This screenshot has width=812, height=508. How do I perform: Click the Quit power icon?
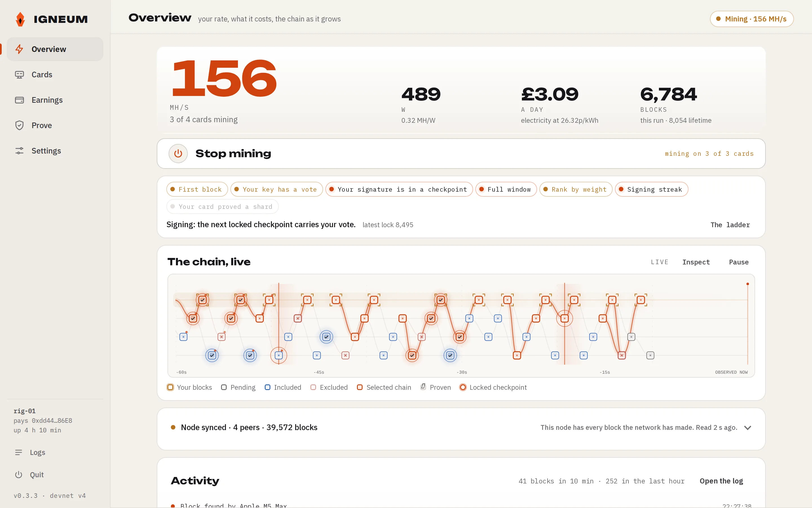click(18, 475)
